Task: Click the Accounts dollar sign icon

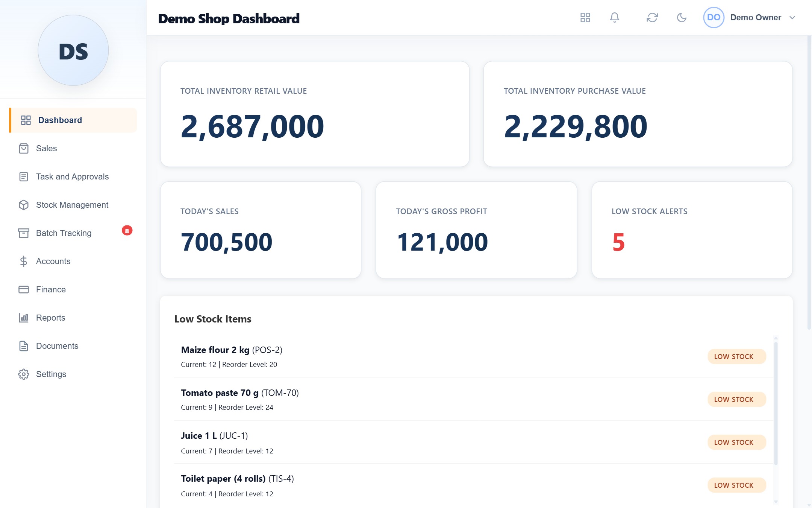Action: point(24,261)
